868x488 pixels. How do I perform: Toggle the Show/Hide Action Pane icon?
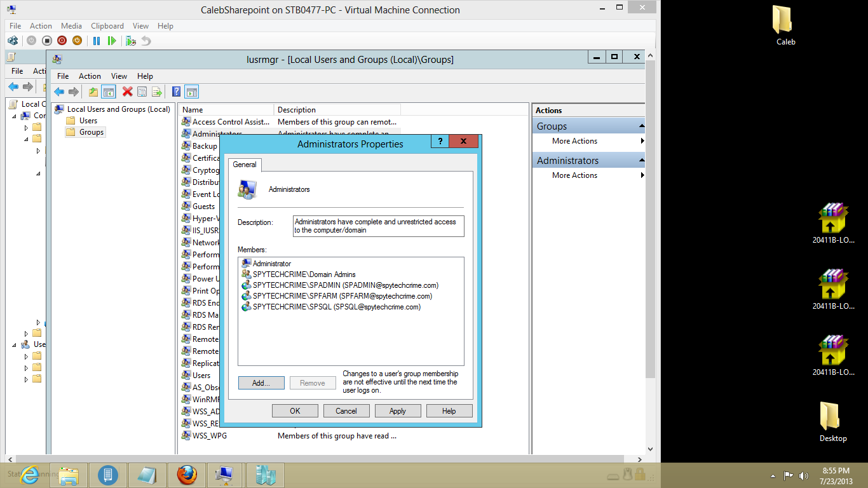point(191,91)
